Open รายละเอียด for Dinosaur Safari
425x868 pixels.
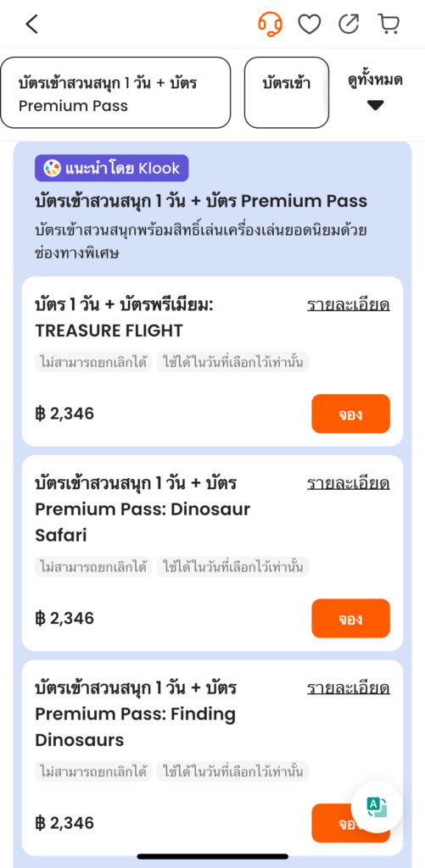349,484
